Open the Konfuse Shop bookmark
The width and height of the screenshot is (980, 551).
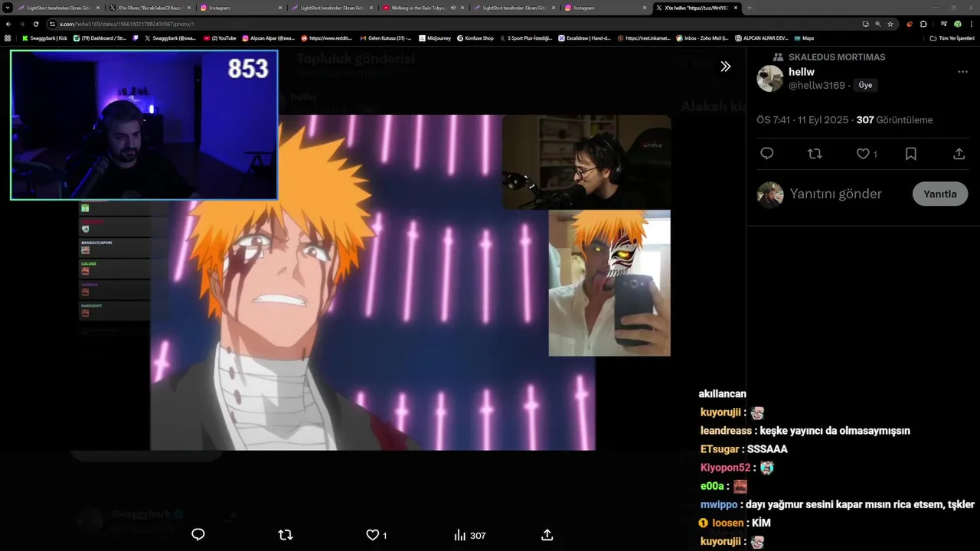475,37
